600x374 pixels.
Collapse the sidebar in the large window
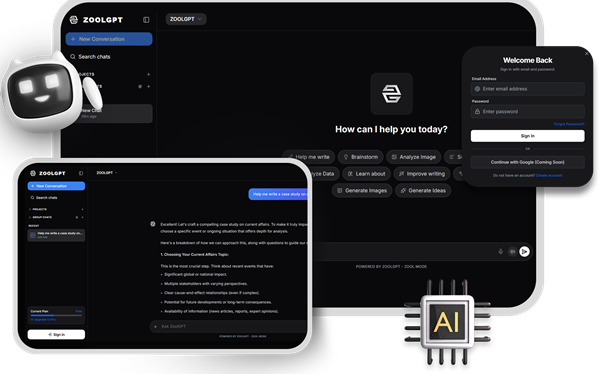(x=146, y=20)
